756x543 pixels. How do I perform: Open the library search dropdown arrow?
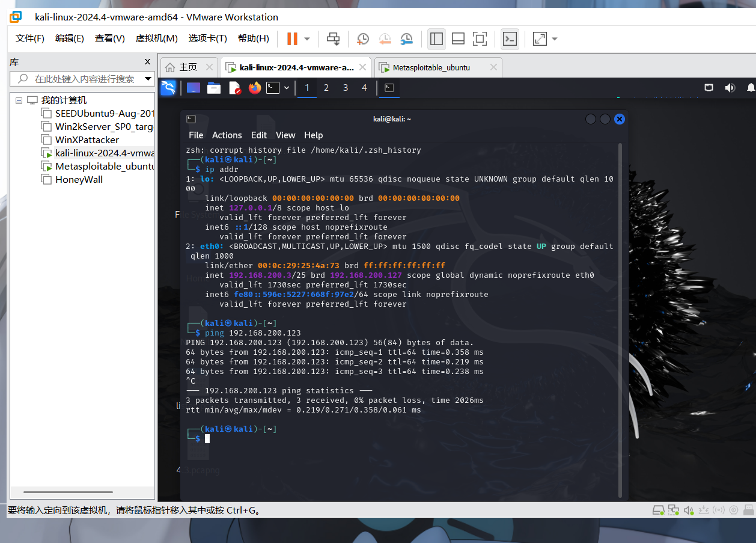[148, 79]
